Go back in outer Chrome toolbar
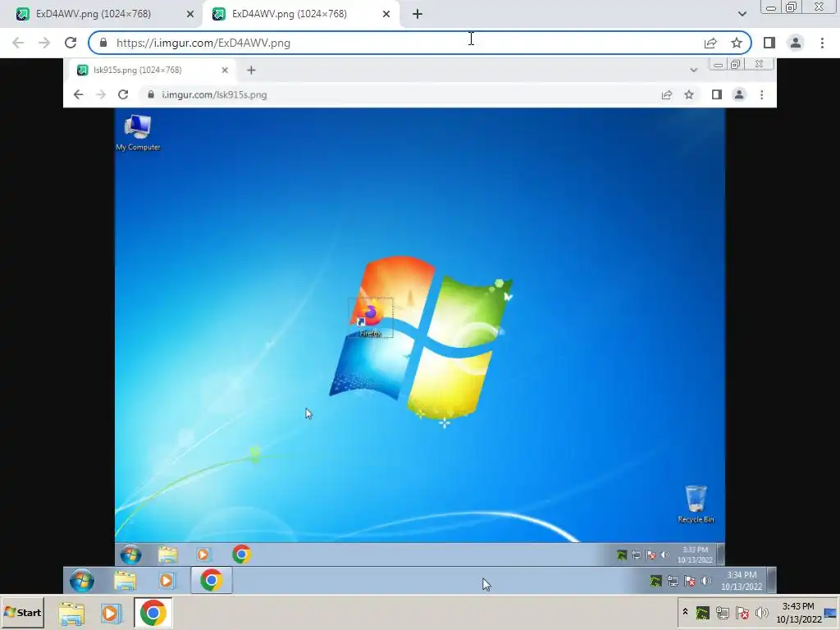The width and height of the screenshot is (840, 630). [x=18, y=43]
